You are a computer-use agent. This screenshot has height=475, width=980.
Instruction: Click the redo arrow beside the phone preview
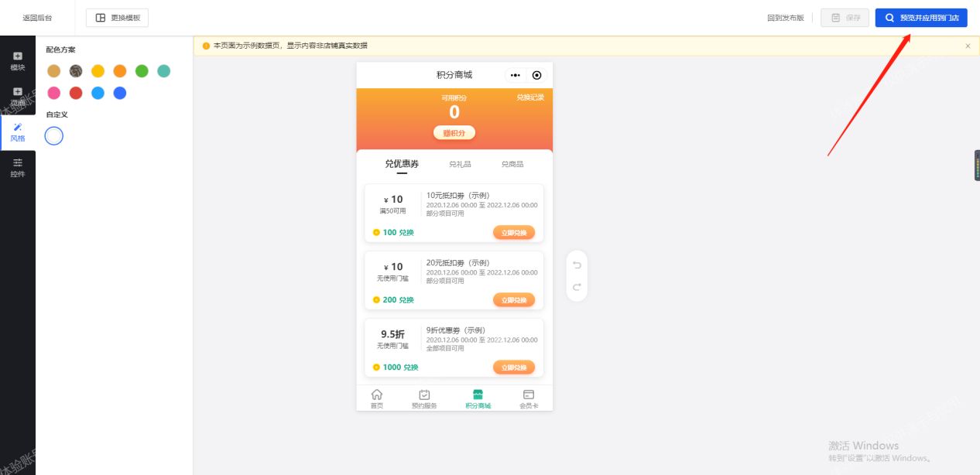pyautogui.click(x=576, y=287)
